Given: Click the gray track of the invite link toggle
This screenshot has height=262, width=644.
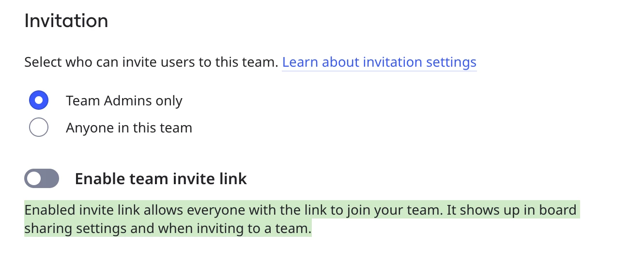Looking at the screenshot, I should (49, 178).
